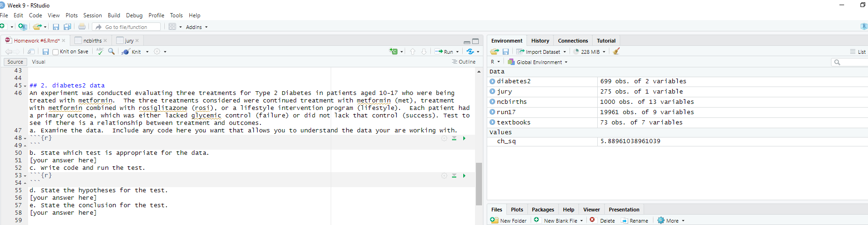
Task: Save the current Rmd document in editor toolbar
Action: [45, 51]
